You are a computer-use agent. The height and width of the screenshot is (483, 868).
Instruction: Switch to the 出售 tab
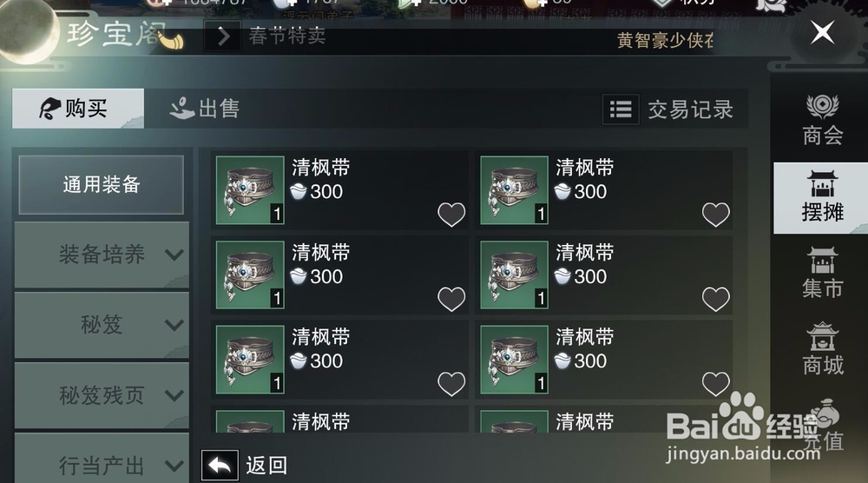tap(204, 109)
